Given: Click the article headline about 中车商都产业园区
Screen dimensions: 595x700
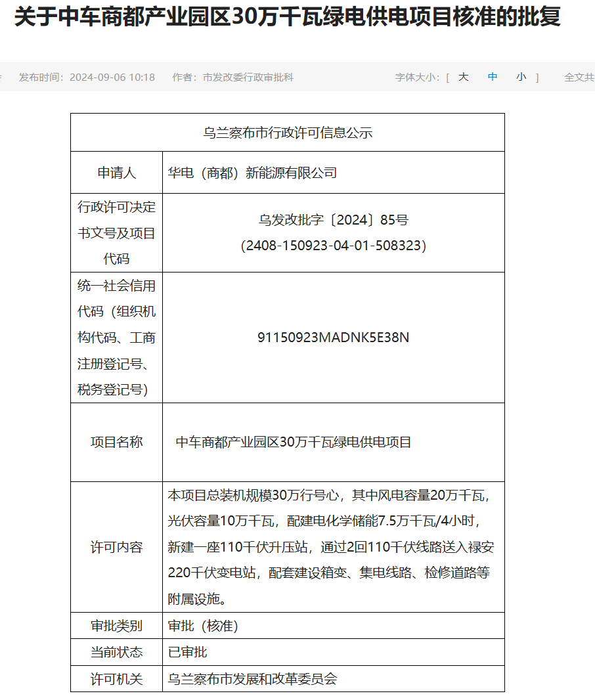Looking at the screenshot, I should tap(288, 17).
